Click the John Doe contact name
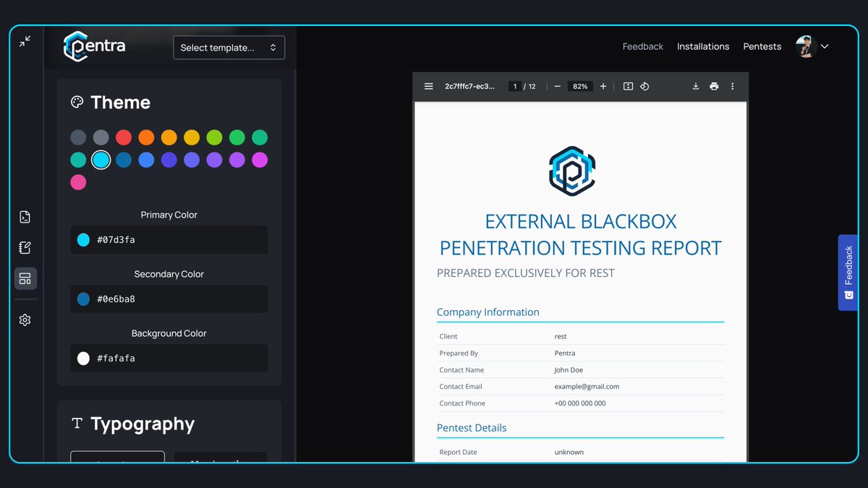Screen dimensions: 868x488 (x=569, y=370)
